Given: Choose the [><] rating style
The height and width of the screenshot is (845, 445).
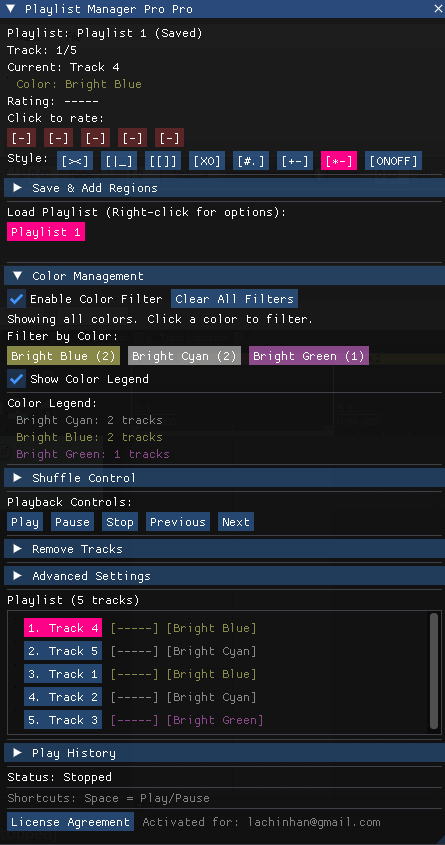Looking at the screenshot, I should 75,161.
